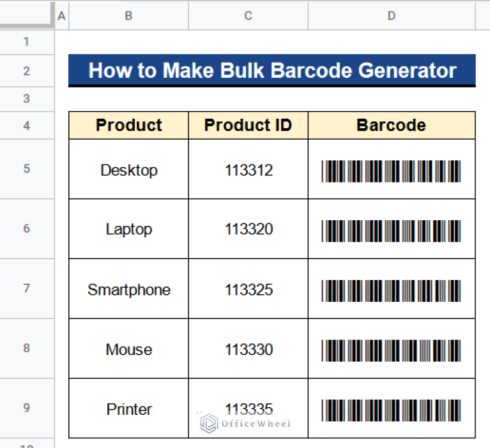Select column B header
This screenshot has height=448, width=490.
(128, 16)
